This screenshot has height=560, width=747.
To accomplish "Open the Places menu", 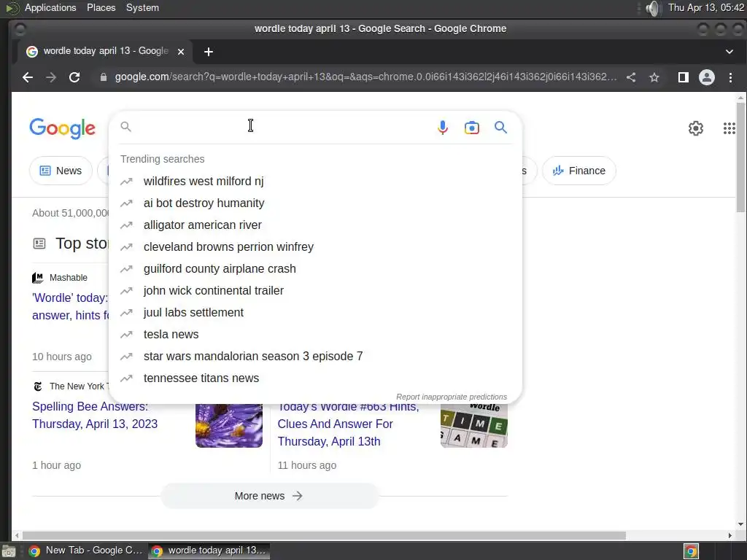I will [101, 7].
